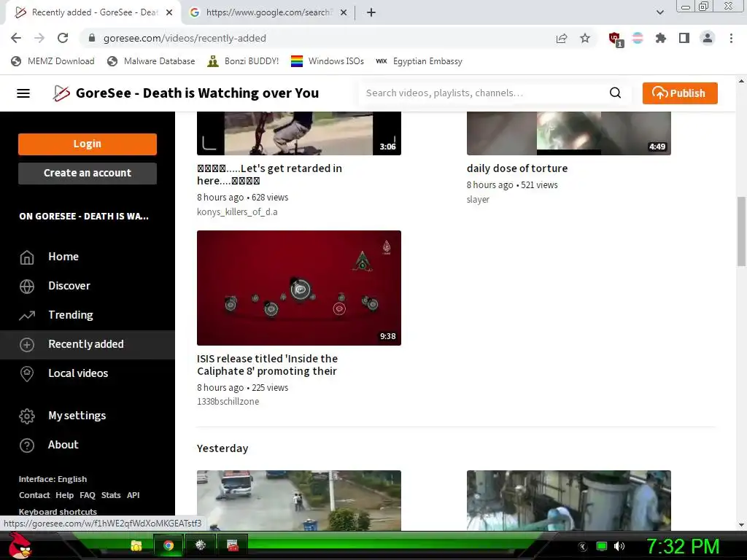Click the taskbar volume speaker icon
The height and width of the screenshot is (560, 747).
pyautogui.click(x=619, y=546)
